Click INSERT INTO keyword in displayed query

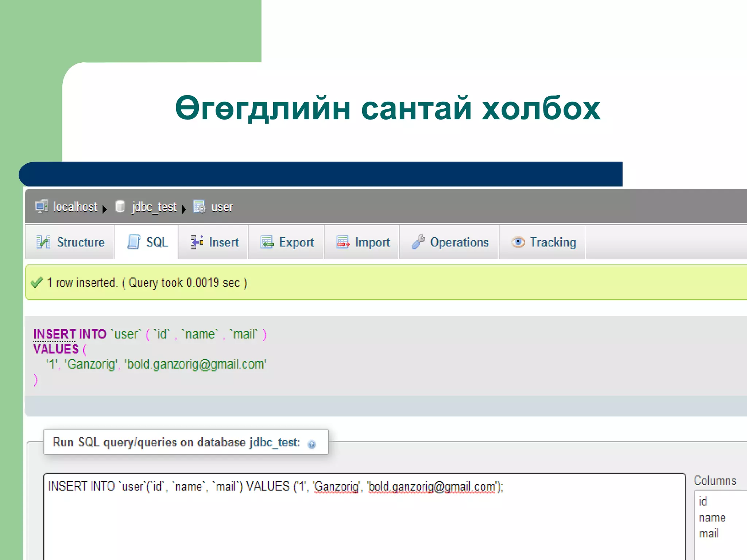coord(70,334)
